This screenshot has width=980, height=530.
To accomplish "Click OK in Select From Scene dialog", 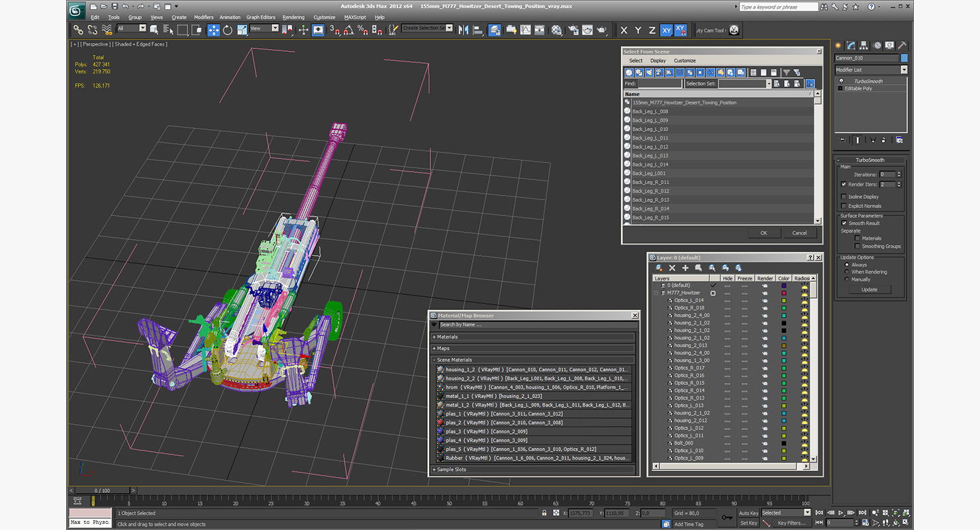I will pos(763,233).
